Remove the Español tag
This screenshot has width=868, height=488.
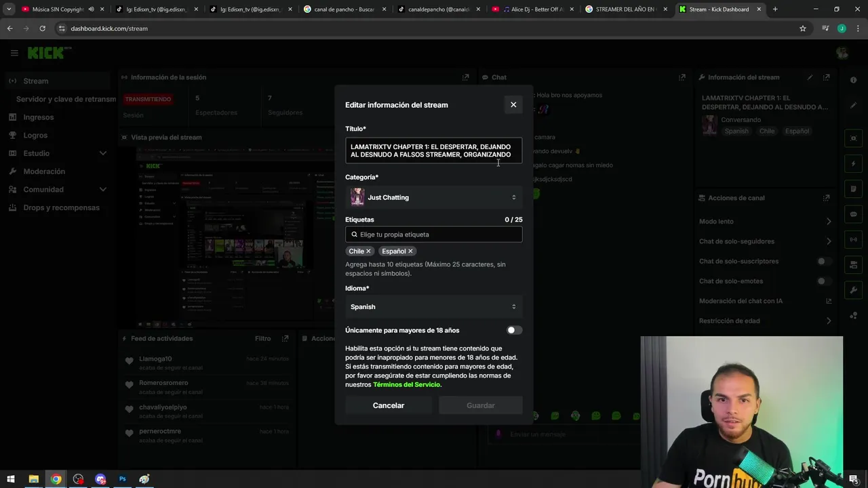click(x=410, y=251)
